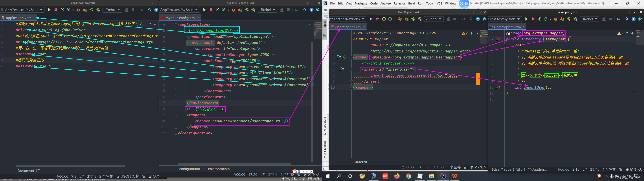Click the blue update arrow in application.yaml window

(156, 10)
